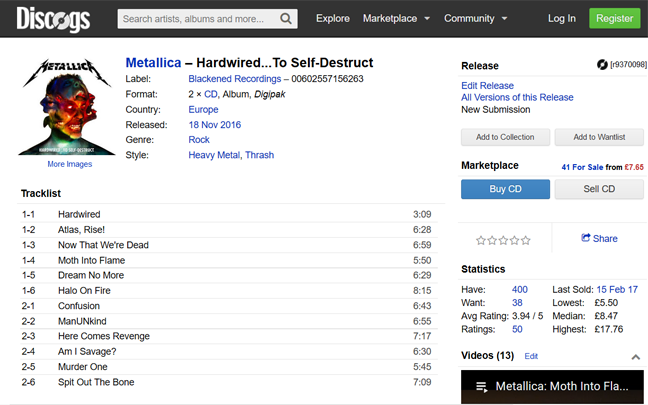Select track 1-1 Hardwired

79,214
